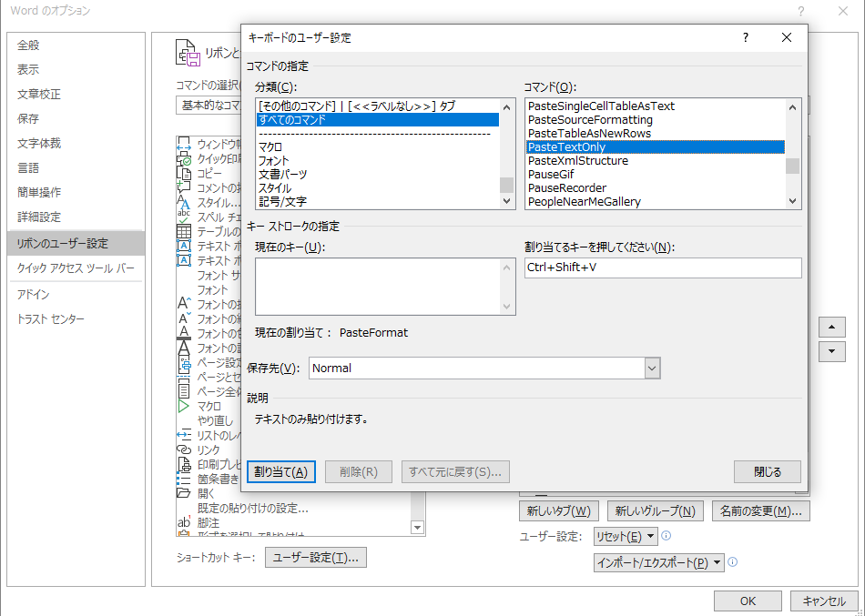This screenshot has width=865, height=616.
Task: Click the up arrow of the 分類 list scrollbar
Action: pos(507,107)
